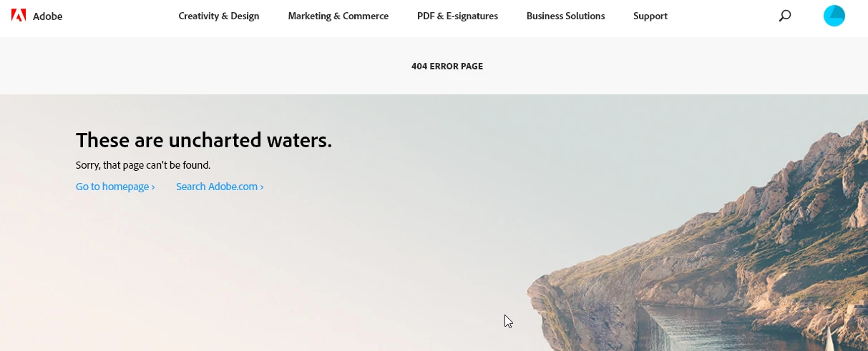868x351 pixels.
Task: Click the red Adobe logo icon
Action: click(x=19, y=15)
